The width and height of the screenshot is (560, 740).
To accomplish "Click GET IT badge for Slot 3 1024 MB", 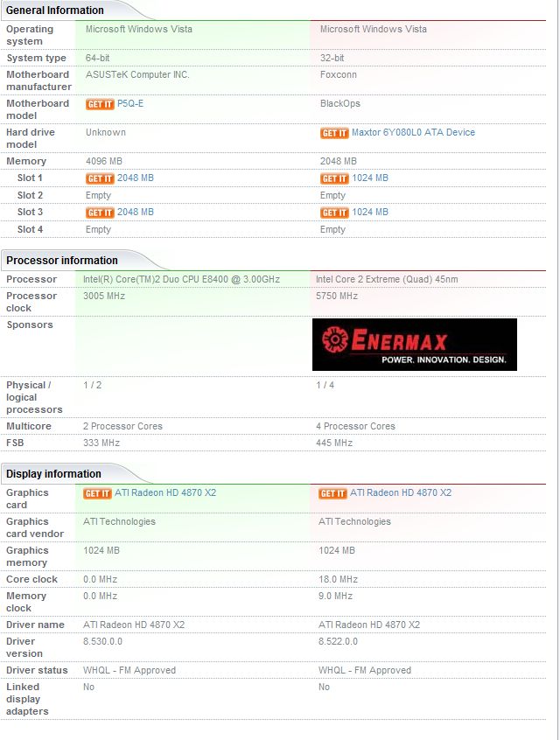I will (334, 213).
